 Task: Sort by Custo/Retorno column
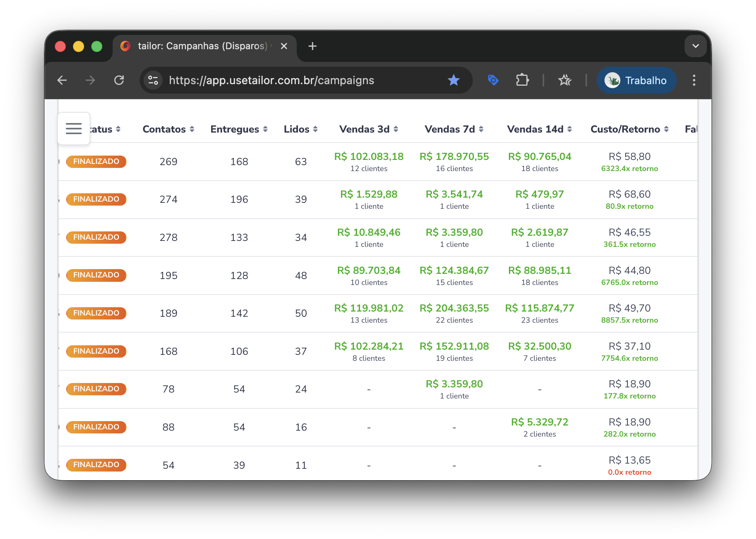pyautogui.click(x=629, y=129)
